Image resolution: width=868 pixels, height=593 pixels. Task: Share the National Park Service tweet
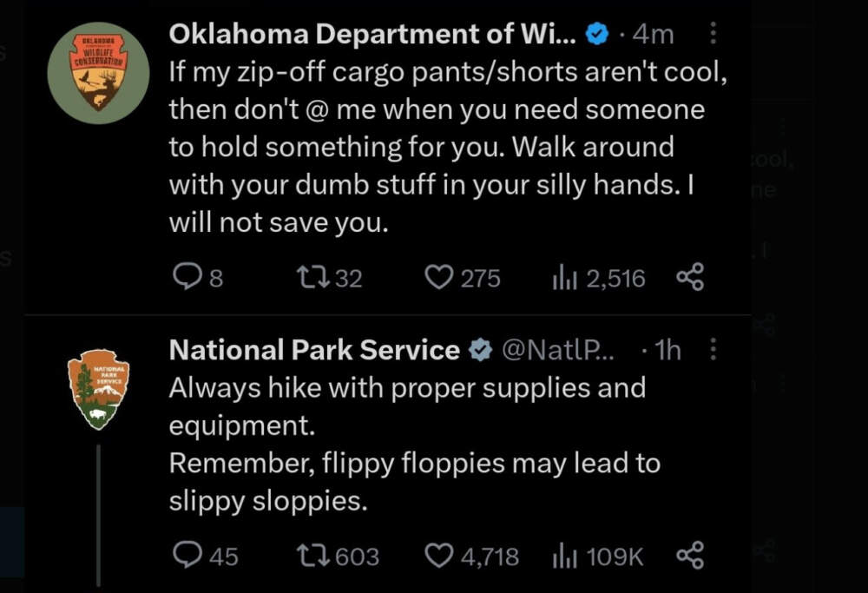[x=689, y=556]
